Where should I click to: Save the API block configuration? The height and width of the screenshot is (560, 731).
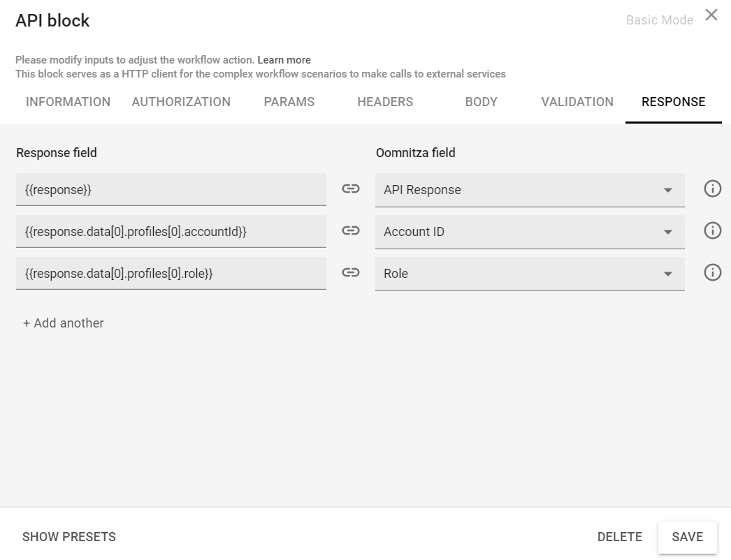click(x=687, y=537)
